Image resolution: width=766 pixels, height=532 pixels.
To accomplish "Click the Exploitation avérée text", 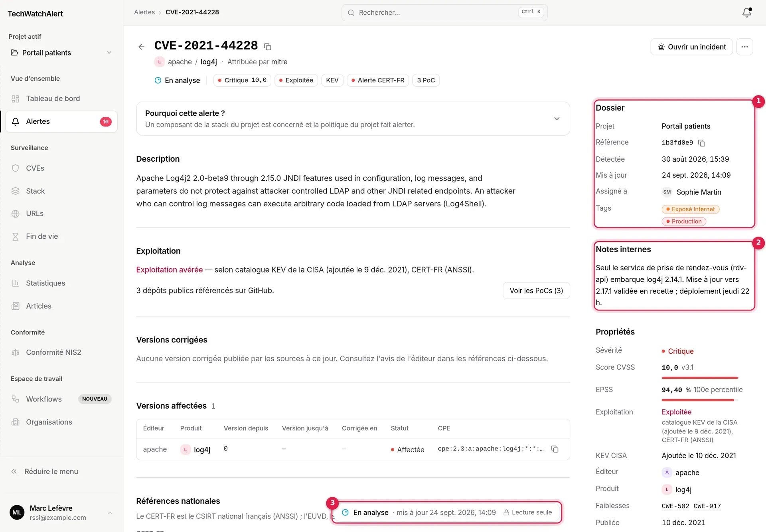I will tap(169, 270).
